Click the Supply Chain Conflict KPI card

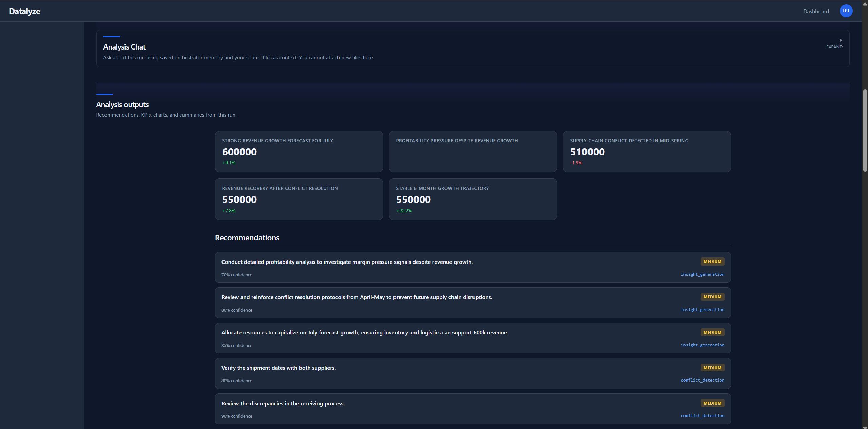point(647,152)
